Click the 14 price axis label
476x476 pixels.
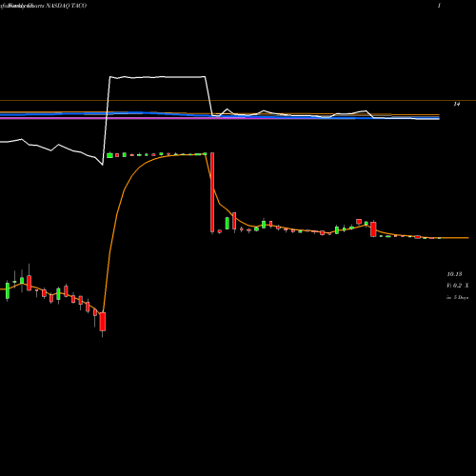pos(457,104)
